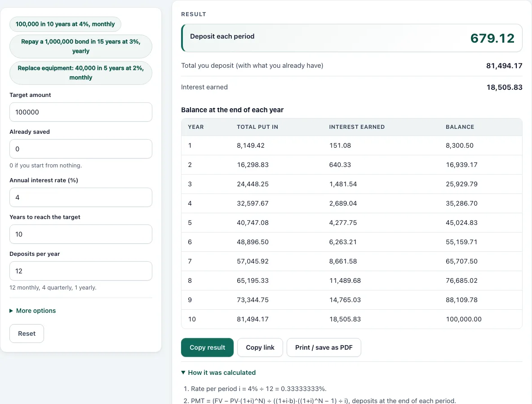Select year 9 interest 14,765.03

point(345,300)
